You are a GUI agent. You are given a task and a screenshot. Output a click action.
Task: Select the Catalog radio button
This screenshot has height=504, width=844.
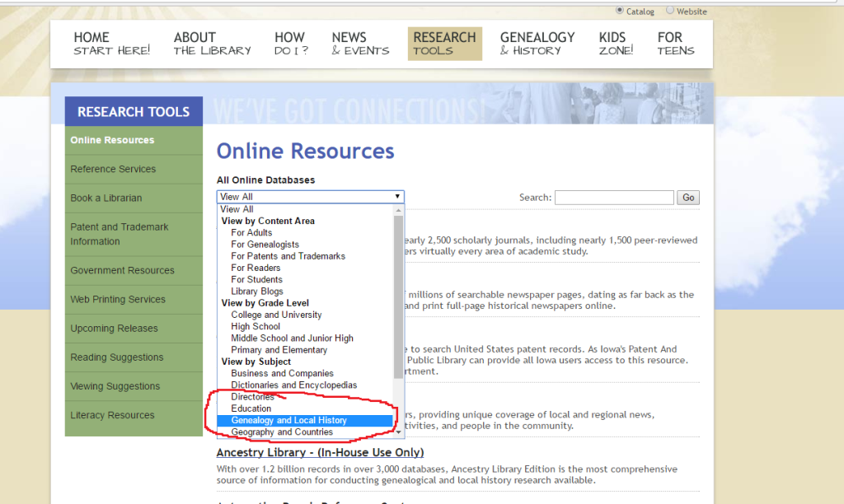pos(620,11)
